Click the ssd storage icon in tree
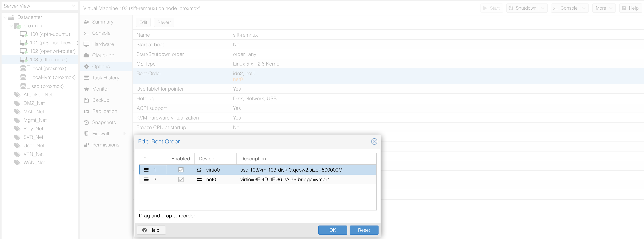644x239 pixels. (23, 86)
